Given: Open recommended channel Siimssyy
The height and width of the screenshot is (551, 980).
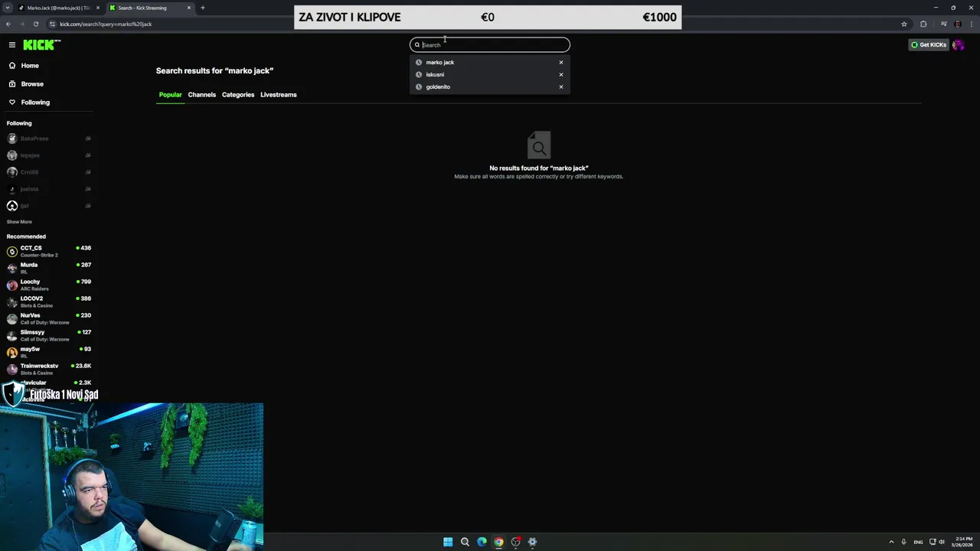Looking at the screenshot, I should point(49,335).
